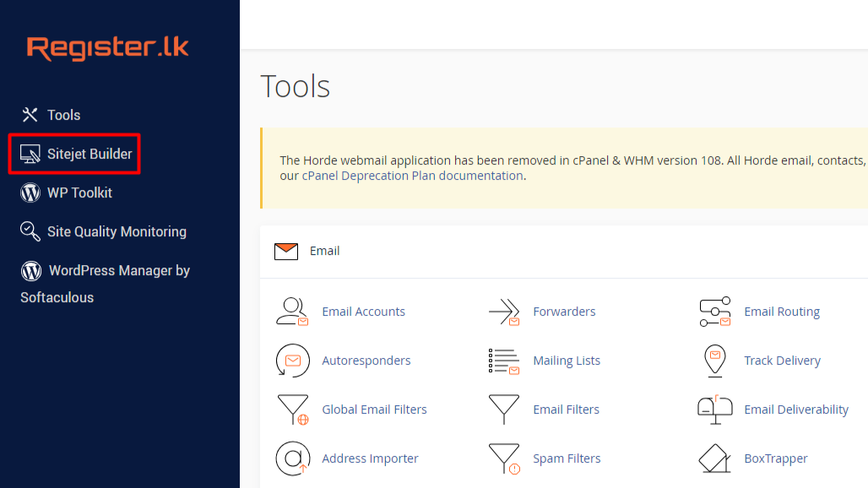Click the Spam Filters funnel icon
This screenshot has height=488, width=868.
point(504,458)
